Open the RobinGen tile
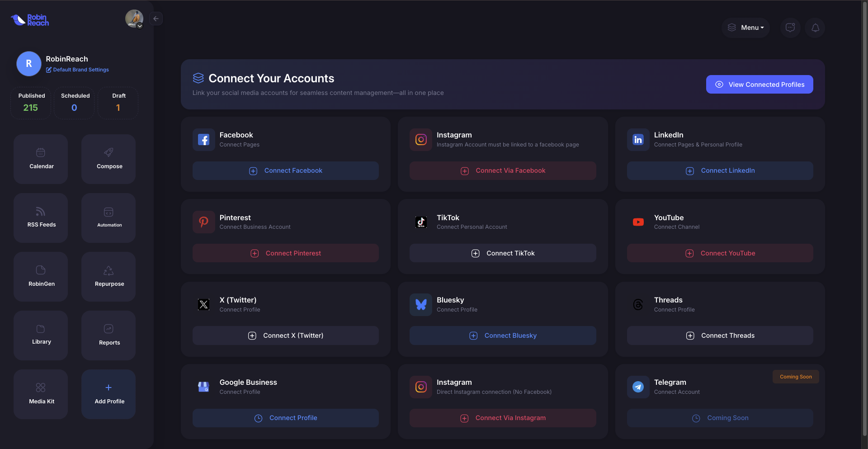This screenshot has width=868, height=449. click(x=41, y=277)
